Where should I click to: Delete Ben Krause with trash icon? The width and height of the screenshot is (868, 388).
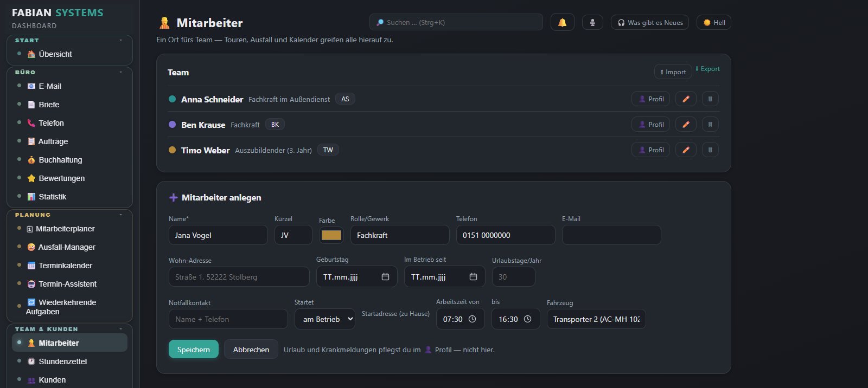pyautogui.click(x=710, y=125)
